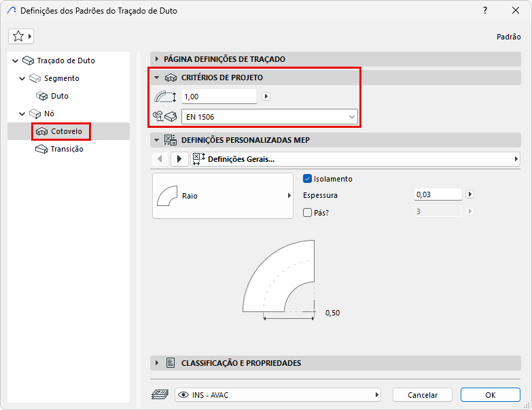
Task: Click the arrow button beside Espessura value
Action: pyautogui.click(x=469, y=194)
